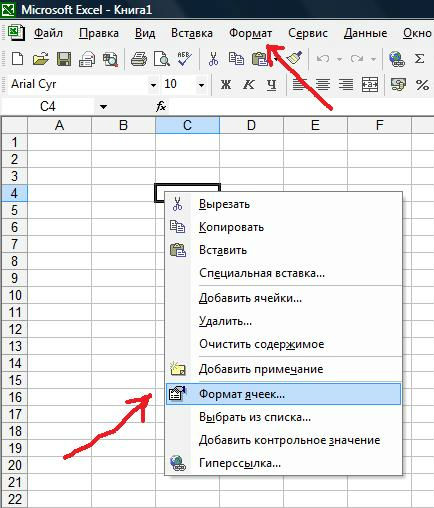Select row 4 header
Viewport: 434px width, 508px height.
[x=15, y=193]
